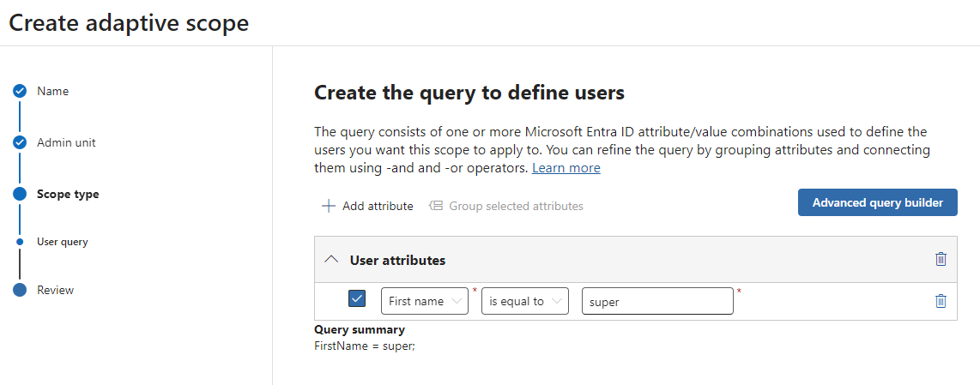980x385 pixels.
Task: Open the 'is equal to' operator dropdown
Action: [x=524, y=301]
